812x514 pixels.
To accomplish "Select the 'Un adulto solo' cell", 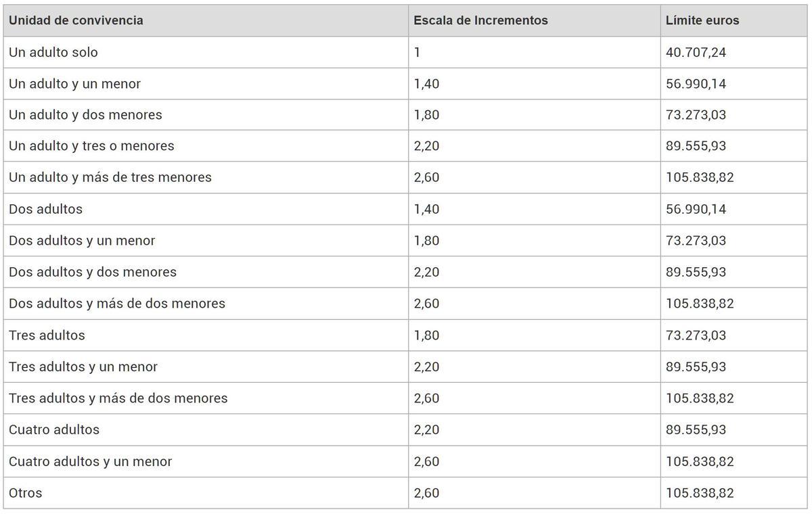I will point(53,52).
